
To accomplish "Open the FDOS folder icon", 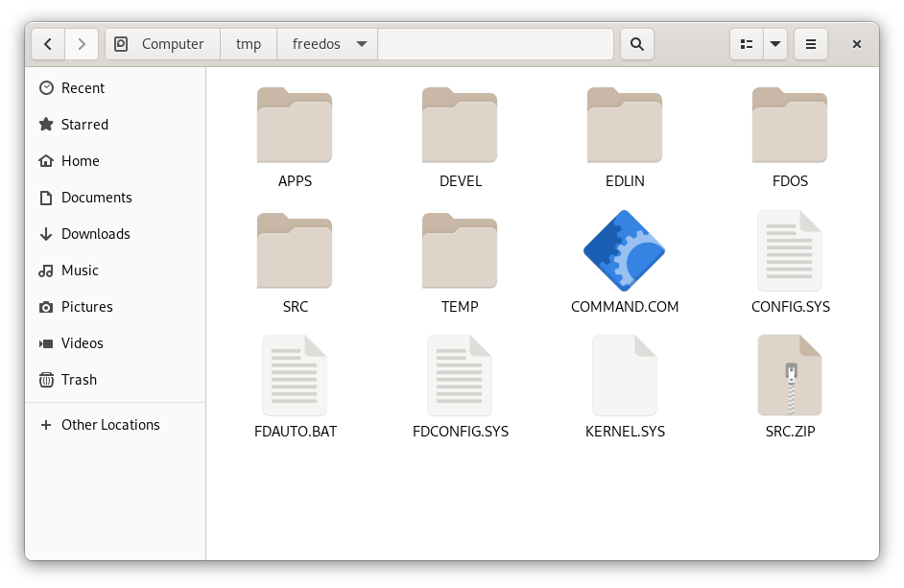I will tap(789, 126).
